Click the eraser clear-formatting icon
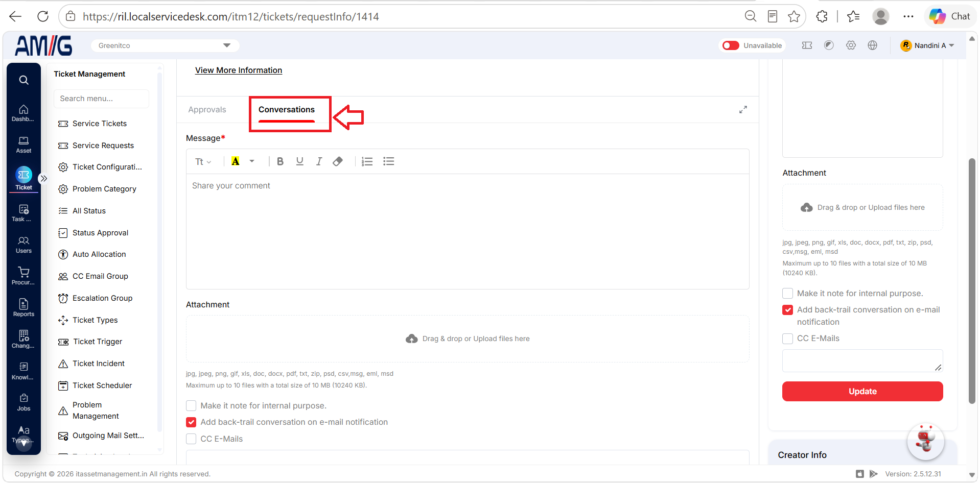The image size is (980, 483). point(338,161)
